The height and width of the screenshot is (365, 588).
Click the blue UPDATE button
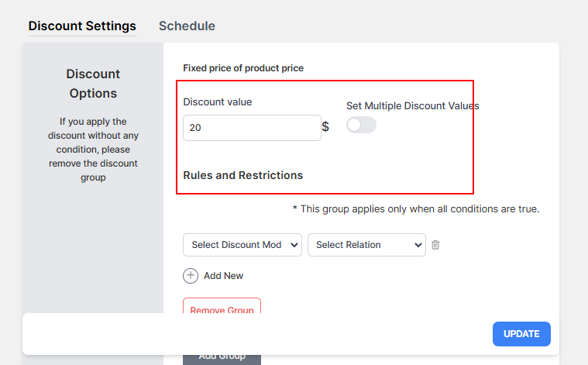click(x=521, y=334)
